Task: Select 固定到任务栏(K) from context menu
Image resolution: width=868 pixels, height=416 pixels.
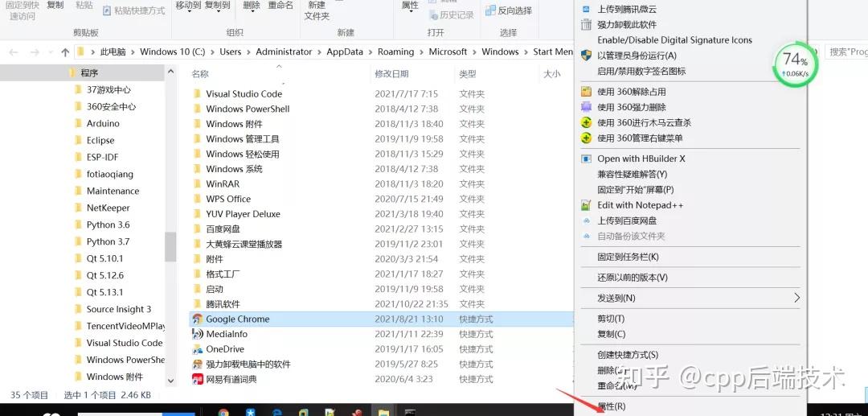Action: tap(628, 257)
